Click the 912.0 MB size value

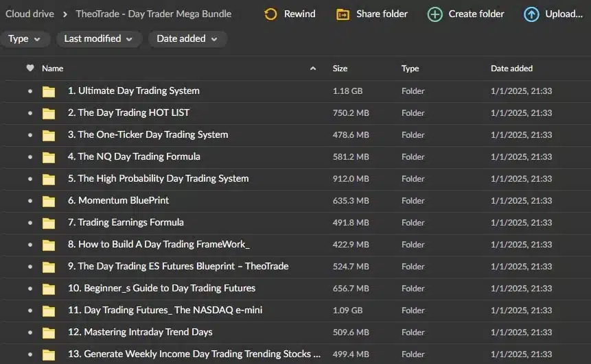351,179
